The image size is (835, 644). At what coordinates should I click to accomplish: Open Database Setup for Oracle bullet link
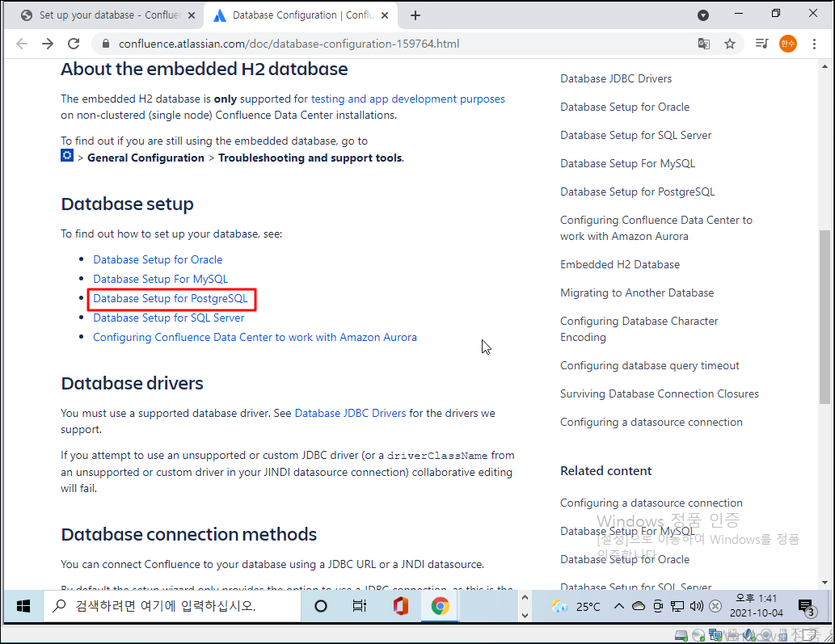tap(158, 259)
